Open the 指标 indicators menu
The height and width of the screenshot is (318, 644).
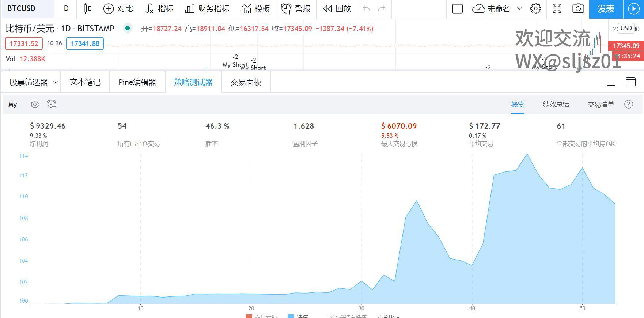[x=159, y=9]
